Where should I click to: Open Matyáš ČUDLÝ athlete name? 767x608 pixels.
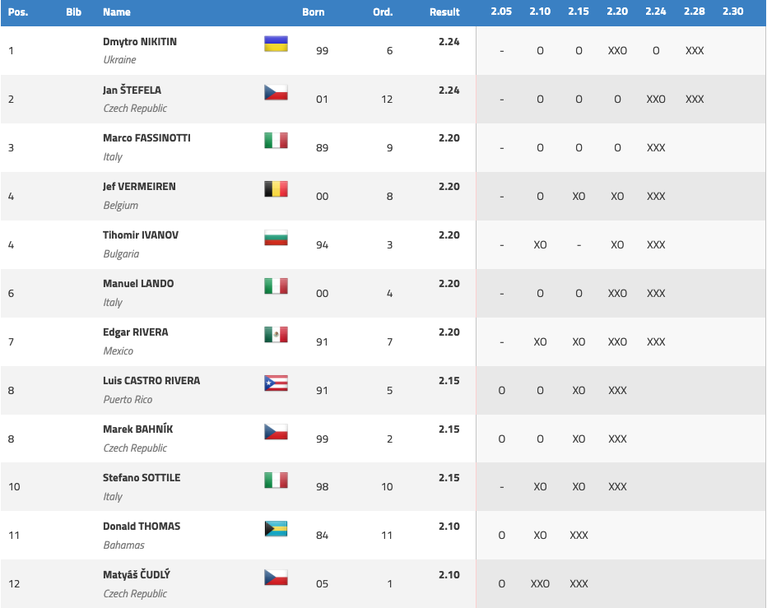[136, 574]
